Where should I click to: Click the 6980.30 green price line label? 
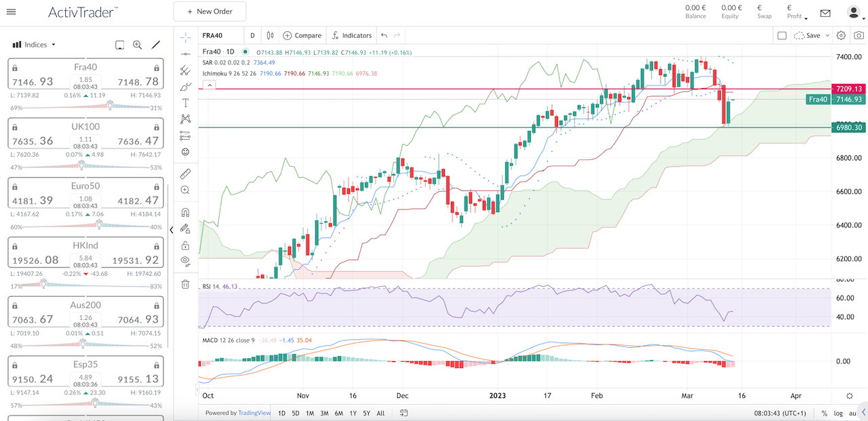click(849, 127)
